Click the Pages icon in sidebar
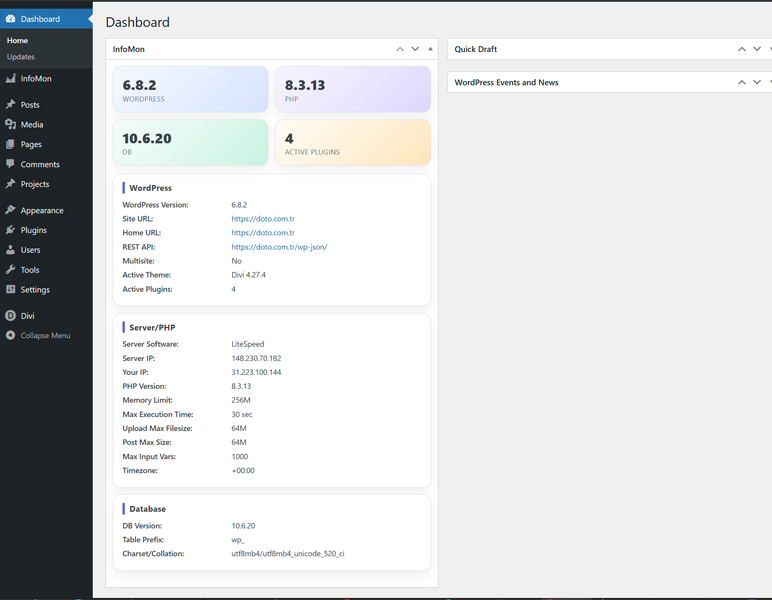 [x=10, y=144]
